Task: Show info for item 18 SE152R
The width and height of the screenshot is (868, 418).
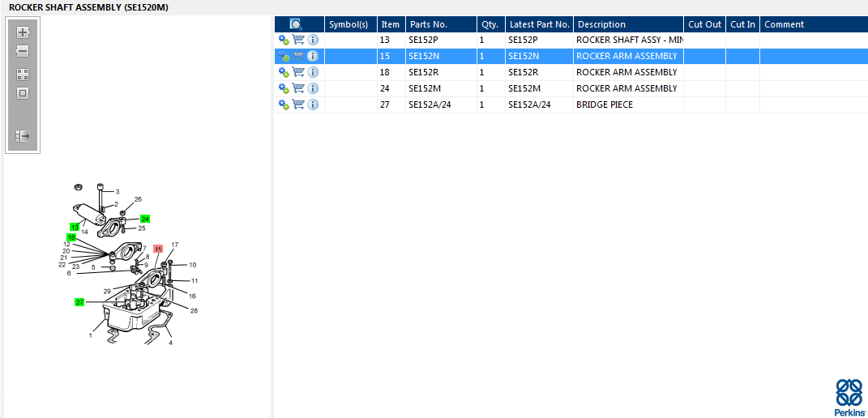Action: click(x=313, y=72)
